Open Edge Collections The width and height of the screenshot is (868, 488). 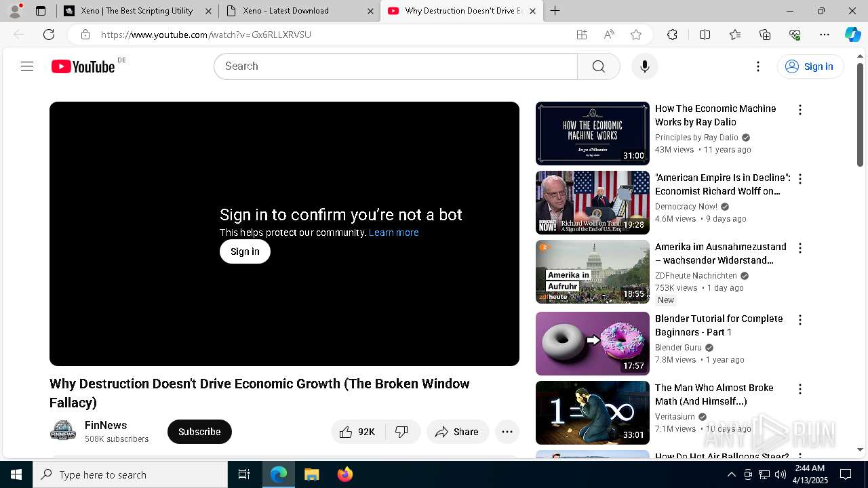coord(765,35)
